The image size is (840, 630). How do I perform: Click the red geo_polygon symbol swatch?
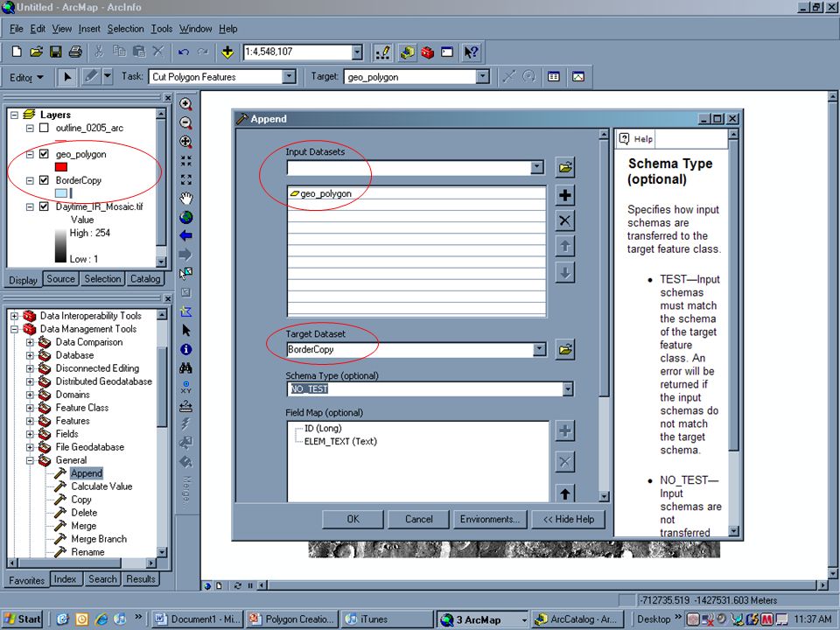tap(61, 167)
